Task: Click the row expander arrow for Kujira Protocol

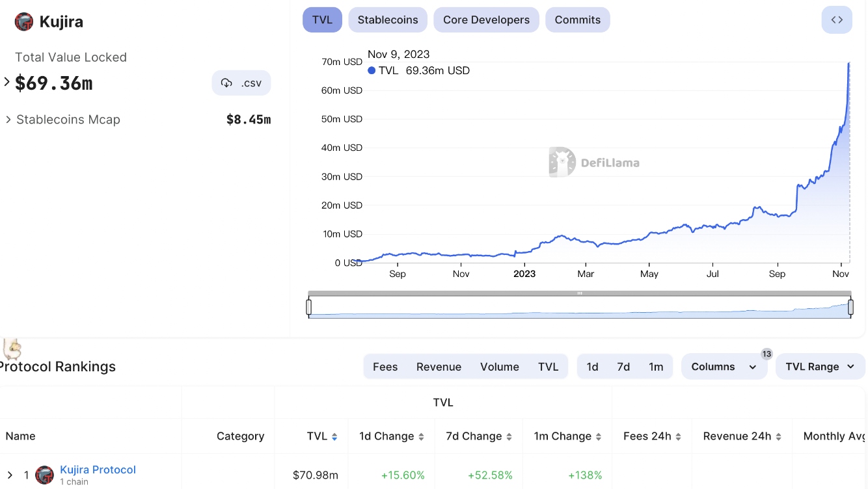Action: coord(10,475)
